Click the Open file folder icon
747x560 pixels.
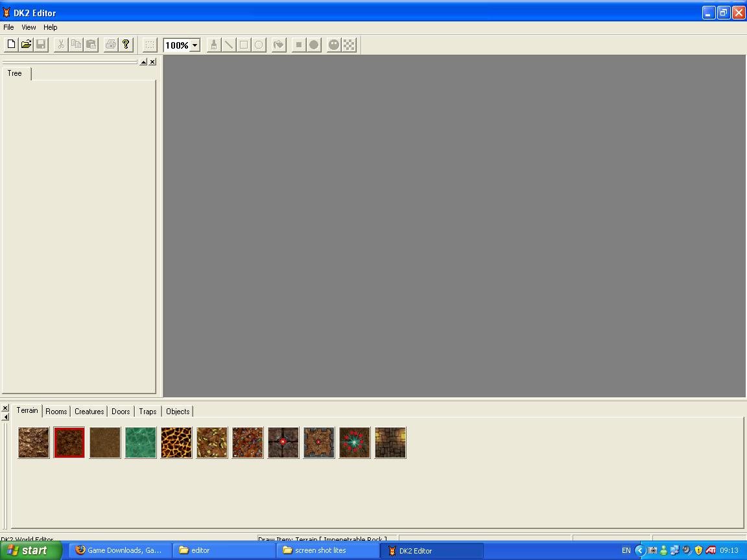[x=26, y=45]
